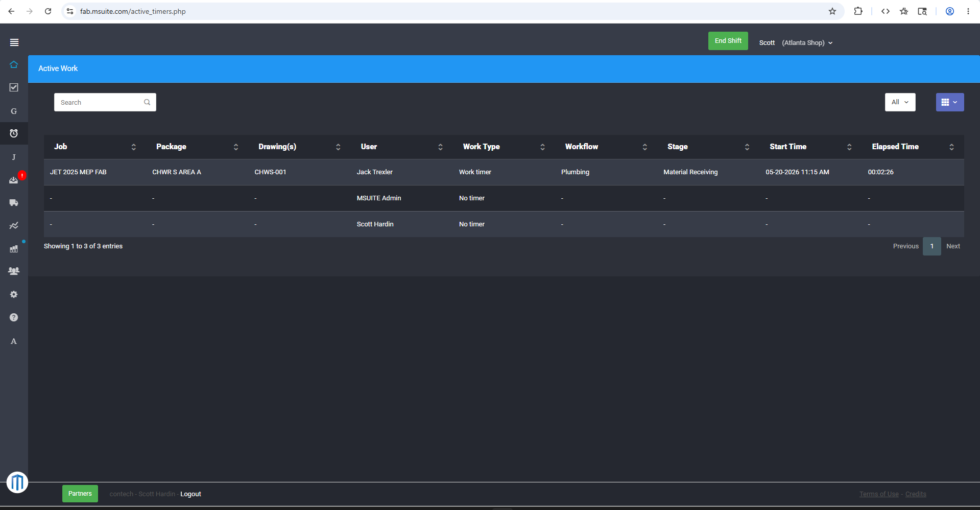Sort table by Job column
Screen dimensions: 980x510
tap(95, 147)
